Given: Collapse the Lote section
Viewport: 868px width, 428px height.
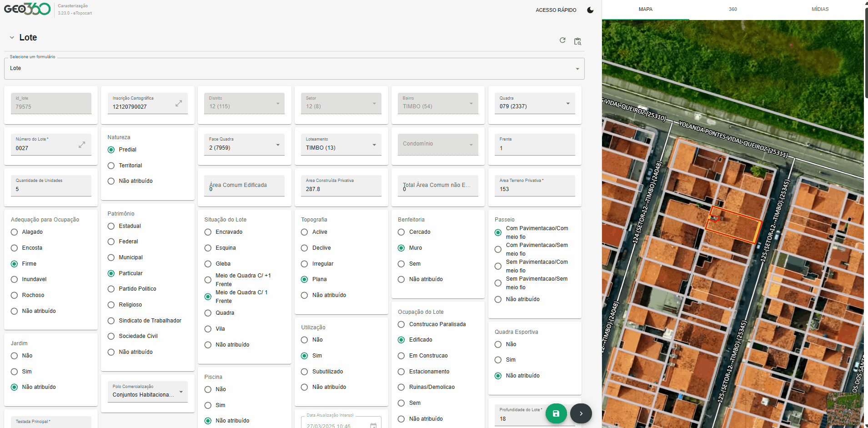Looking at the screenshot, I should coord(12,38).
